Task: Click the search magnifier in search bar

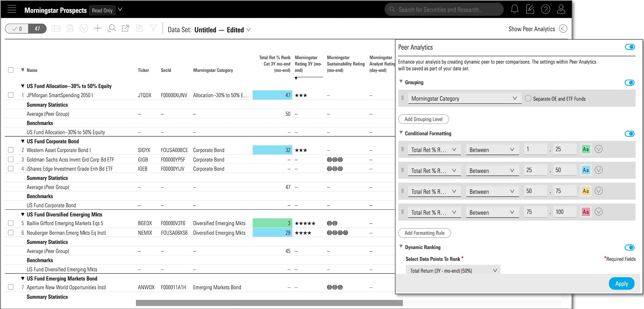Action: 392,9
